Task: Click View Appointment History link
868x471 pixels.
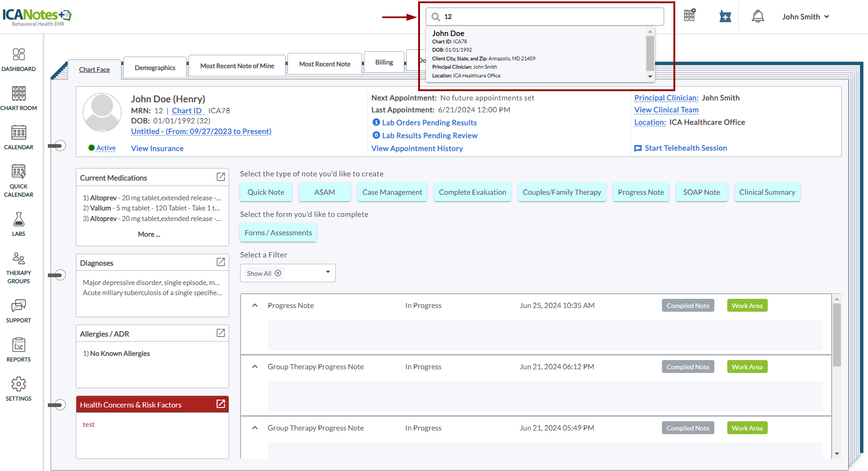Action: 417,148
